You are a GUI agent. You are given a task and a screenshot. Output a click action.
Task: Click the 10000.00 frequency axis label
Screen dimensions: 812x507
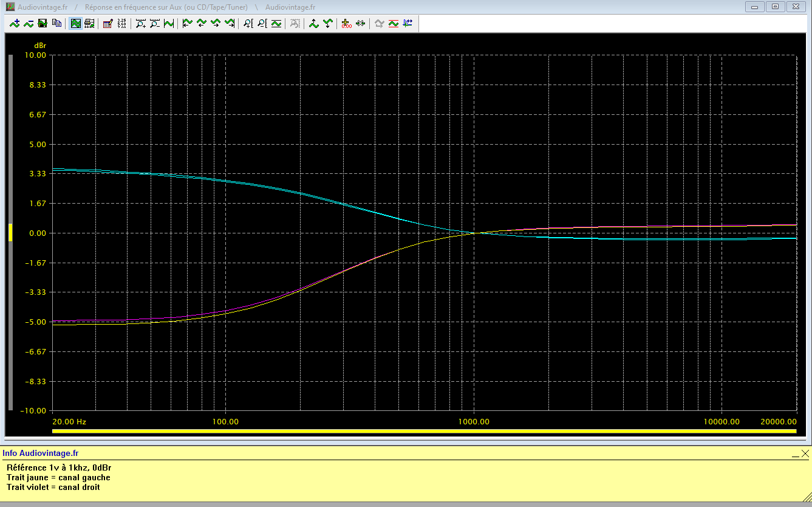722,422
